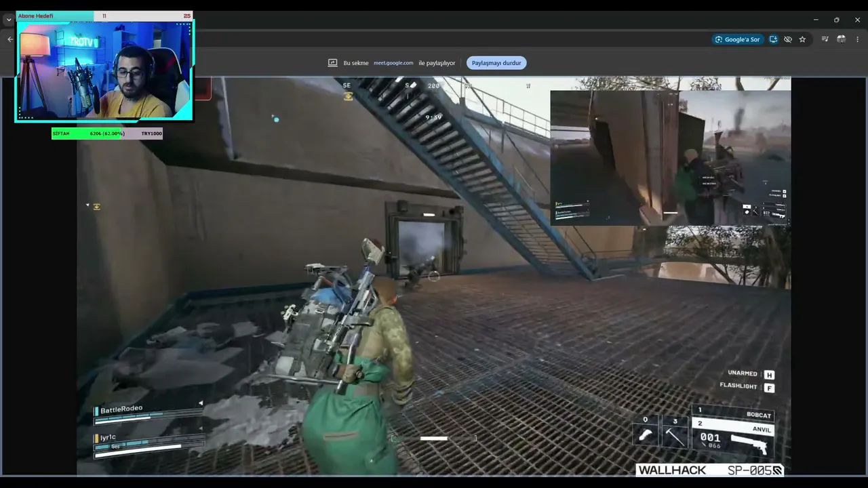Click the Abone Hedefi goal bar
Screen dimensions: 868x488
coord(104,16)
